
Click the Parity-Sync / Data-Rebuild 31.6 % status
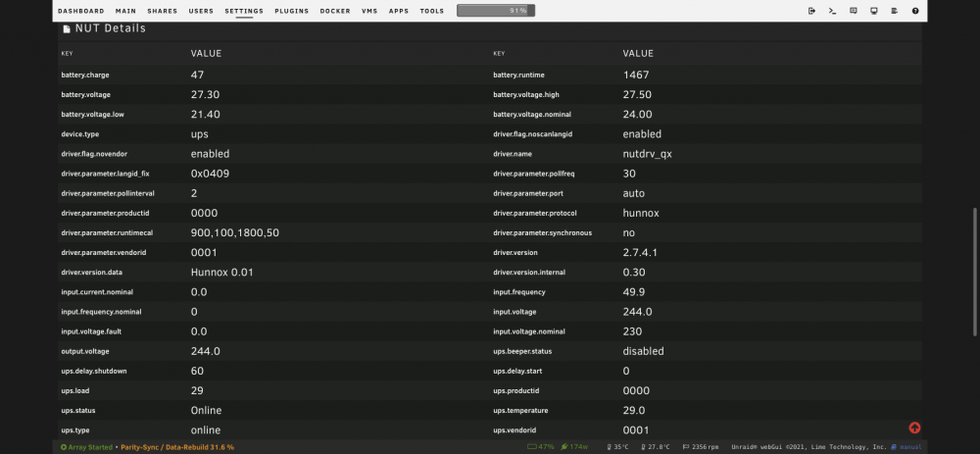click(177, 447)
